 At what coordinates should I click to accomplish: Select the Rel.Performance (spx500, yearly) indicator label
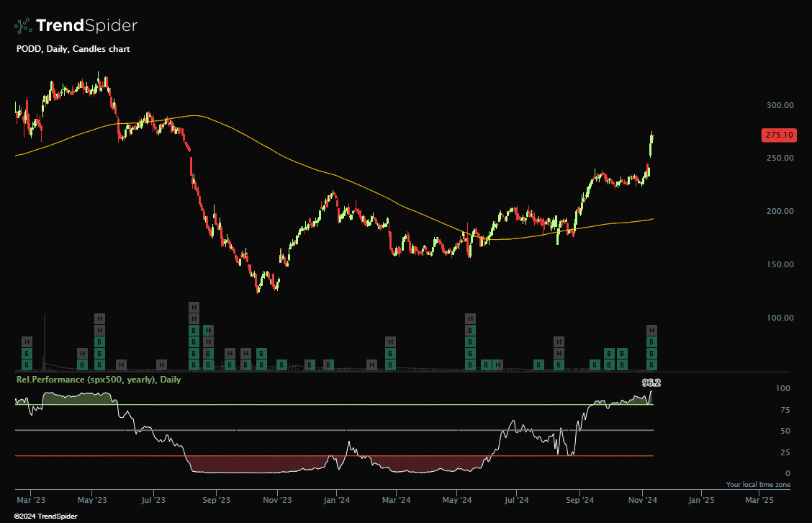[99, 380]
